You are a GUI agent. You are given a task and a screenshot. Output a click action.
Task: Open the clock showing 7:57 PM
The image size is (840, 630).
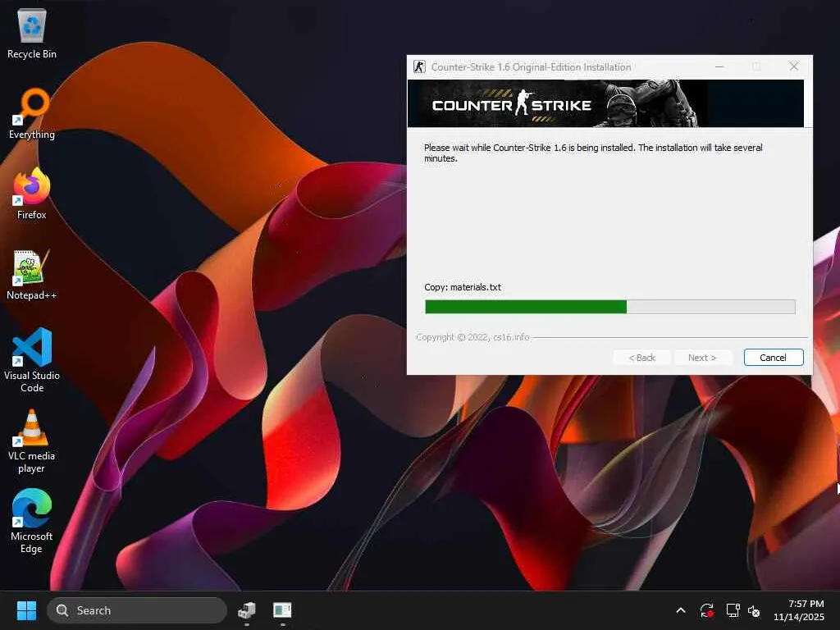798,610
